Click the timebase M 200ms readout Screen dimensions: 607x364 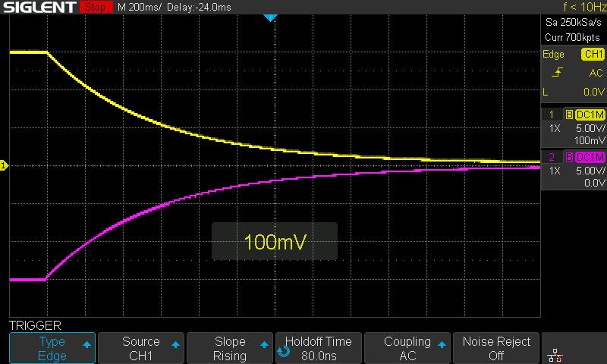point(140,7)
